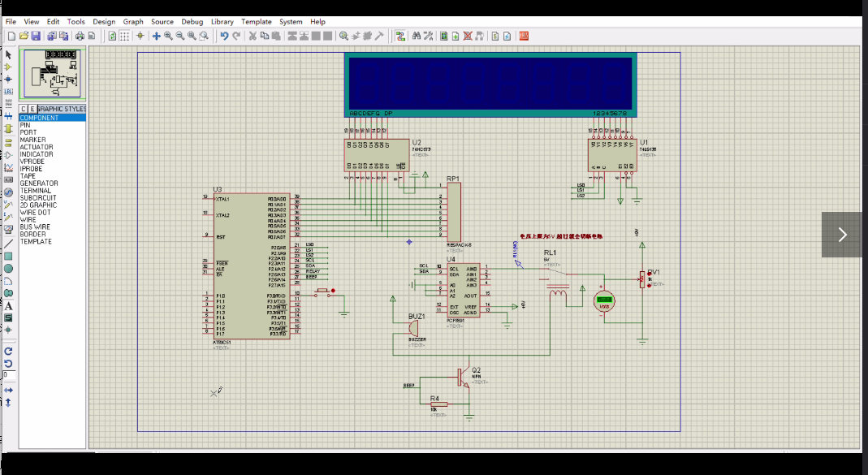This screenshot has width=868, height=475.
Task: Select the 2D arc drawing tool
Action: point(8,281)
